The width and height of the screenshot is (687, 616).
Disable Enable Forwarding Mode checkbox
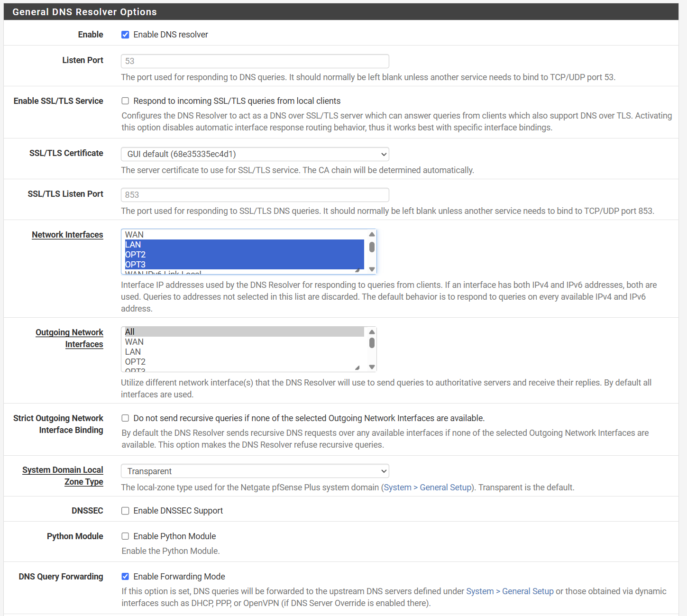click(125, 577)
